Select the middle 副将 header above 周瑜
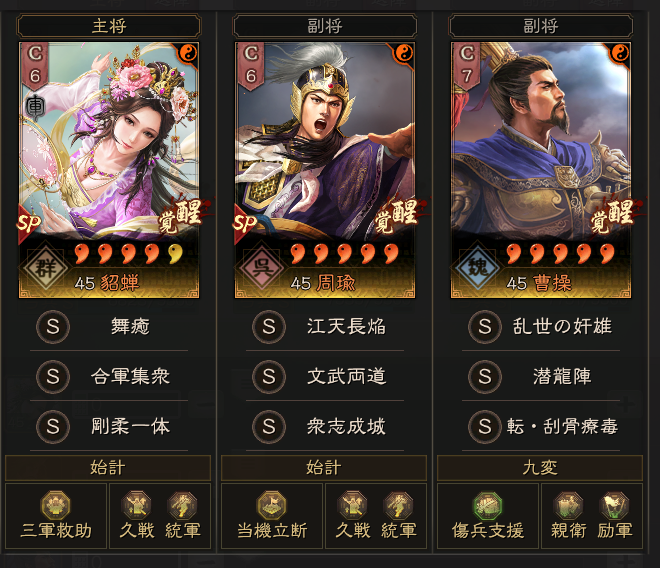 [325, 26]
